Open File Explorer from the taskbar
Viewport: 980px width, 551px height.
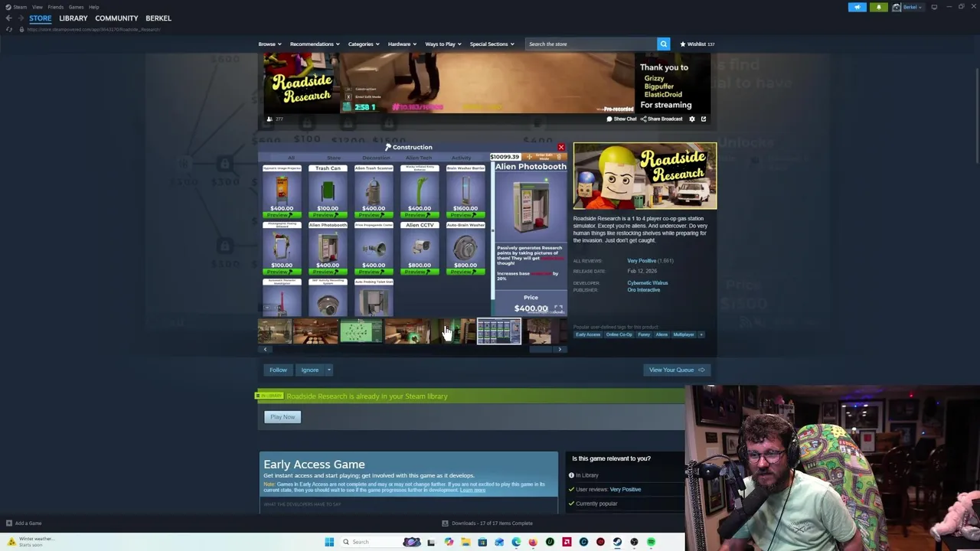(x=465, y=542)
